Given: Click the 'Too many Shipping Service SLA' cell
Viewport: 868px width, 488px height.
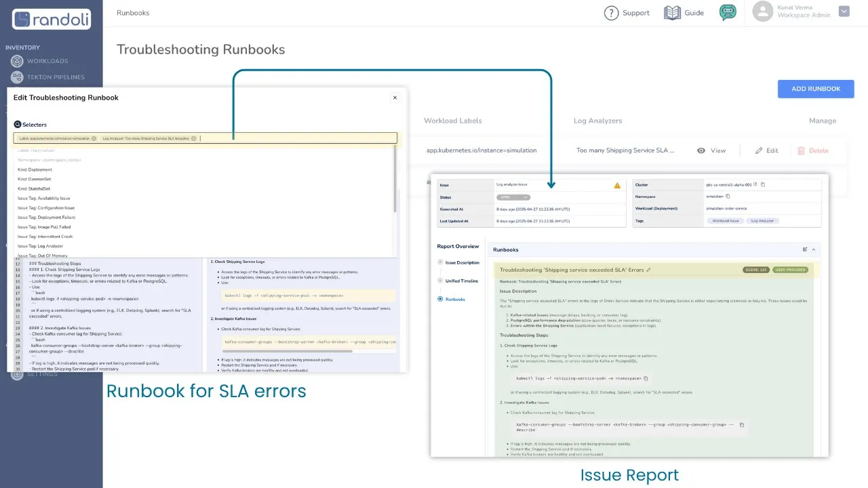Looking at the screenshot, I should 625,150.
